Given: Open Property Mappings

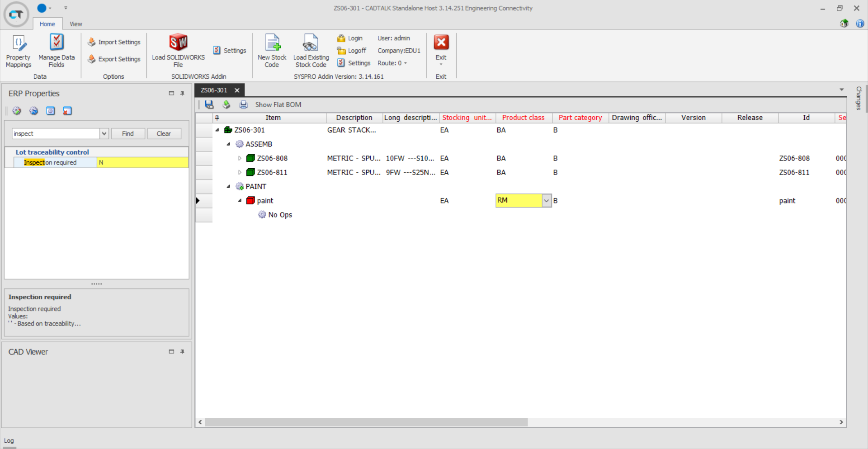Looking at the screenshot, I should pos(18,50).
